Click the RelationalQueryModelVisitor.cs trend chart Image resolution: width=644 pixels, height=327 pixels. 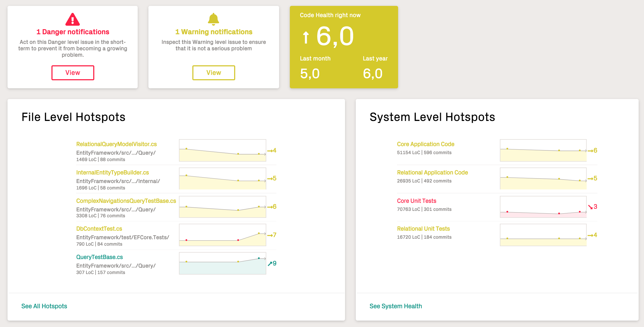[223, 150]
